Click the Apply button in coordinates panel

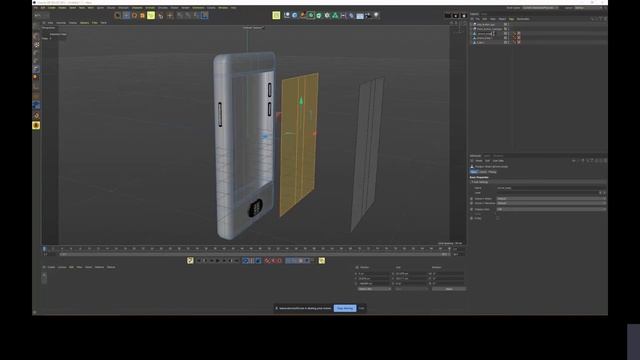(449, 289)
